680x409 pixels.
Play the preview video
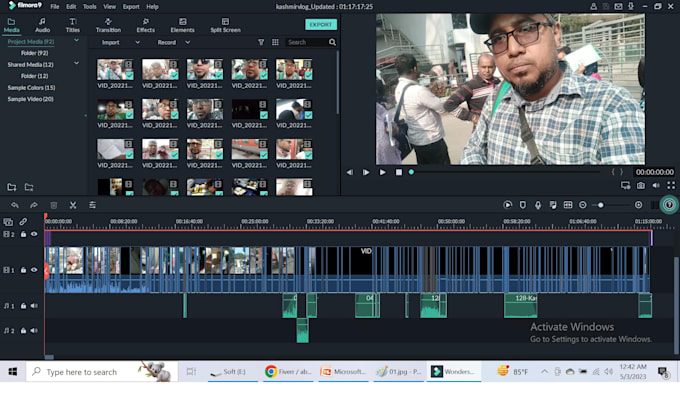tap(382, 172)
